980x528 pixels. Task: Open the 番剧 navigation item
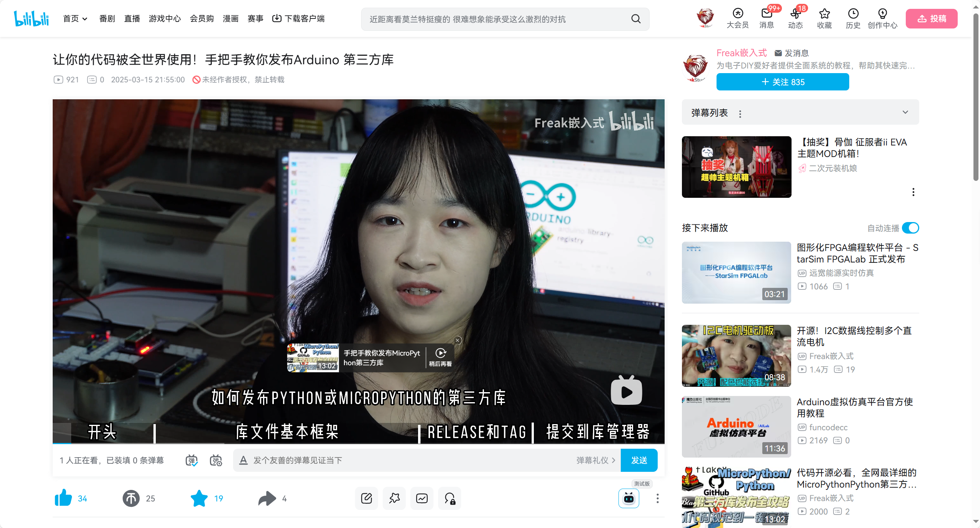(107, 18)
